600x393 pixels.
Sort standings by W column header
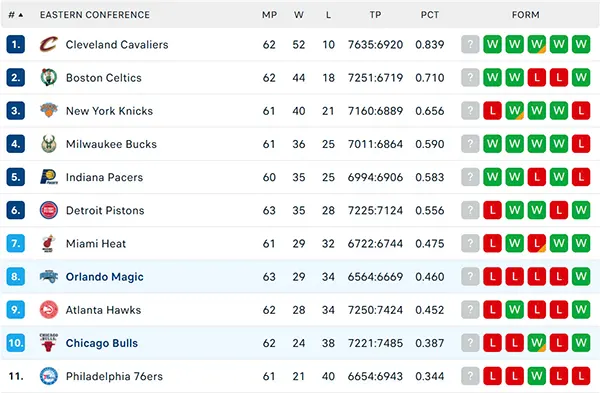[x=299, y=15]
